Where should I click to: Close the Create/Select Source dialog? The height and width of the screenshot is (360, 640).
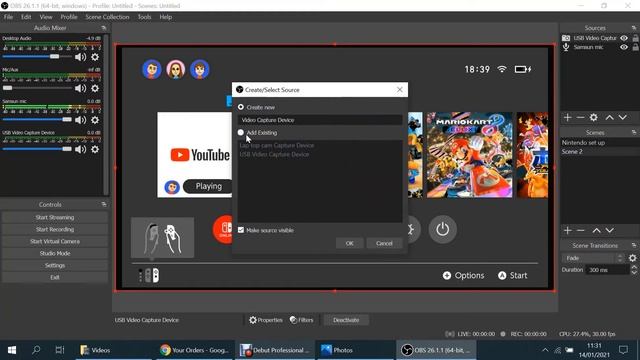[x=400, y=89]
